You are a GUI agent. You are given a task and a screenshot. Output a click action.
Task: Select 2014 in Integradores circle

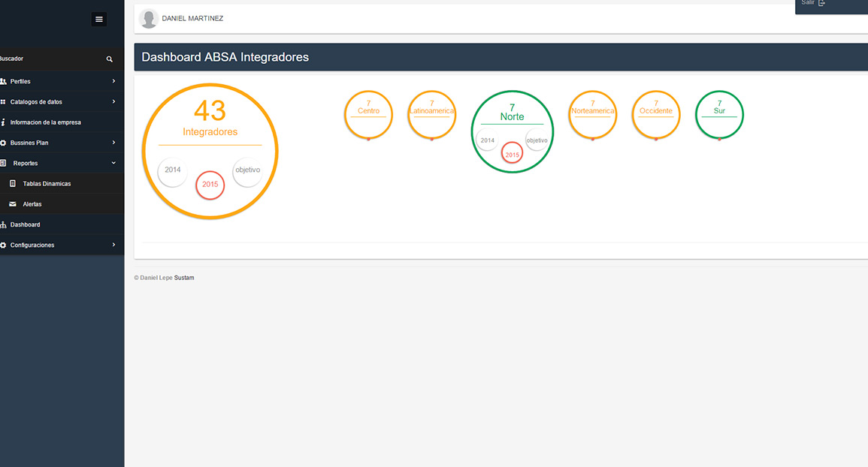pyautogui.click(x=173, y=171)
